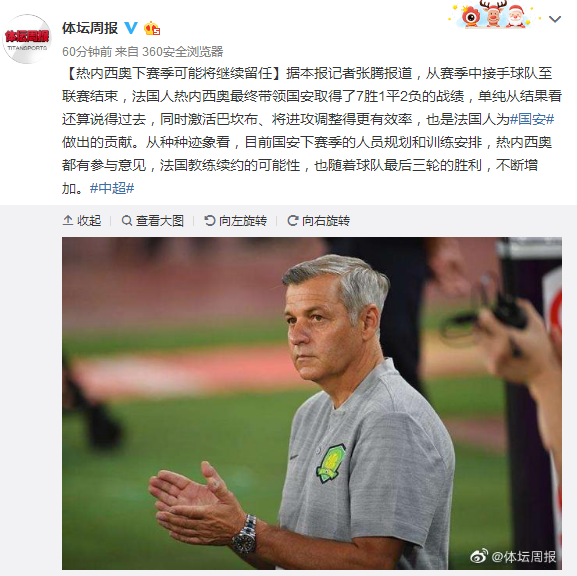Click the upward collapse arrow icon
This screenshot has width=577, height=576.
click(x=68, y=220)
